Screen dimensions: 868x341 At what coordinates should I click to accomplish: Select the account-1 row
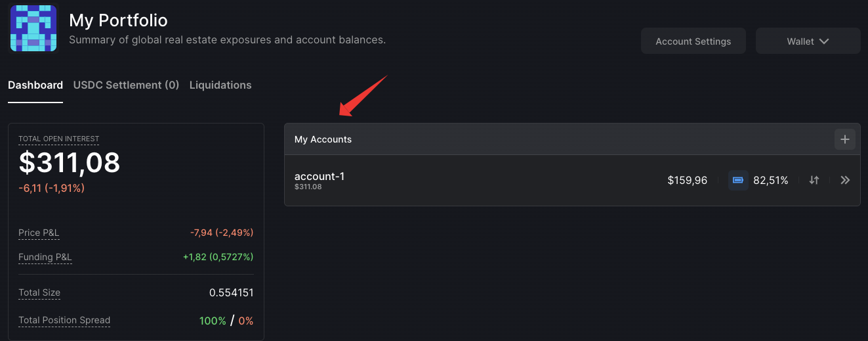pos(572,180)
